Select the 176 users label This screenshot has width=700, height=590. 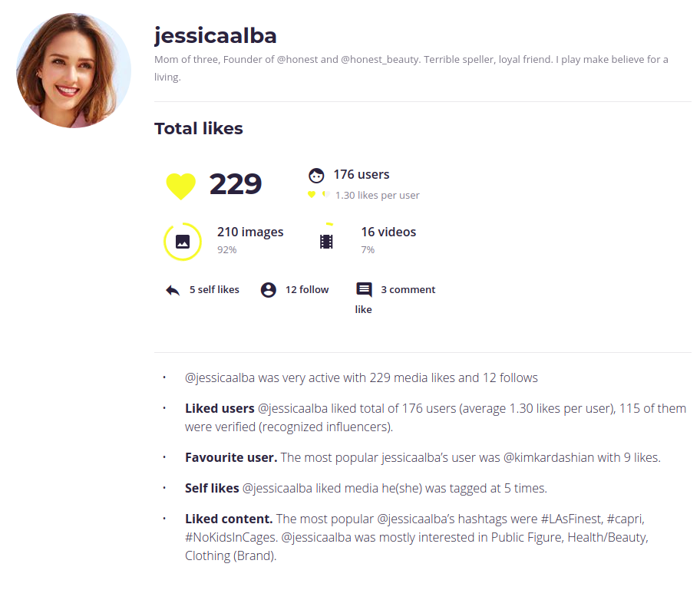(361, 174)
